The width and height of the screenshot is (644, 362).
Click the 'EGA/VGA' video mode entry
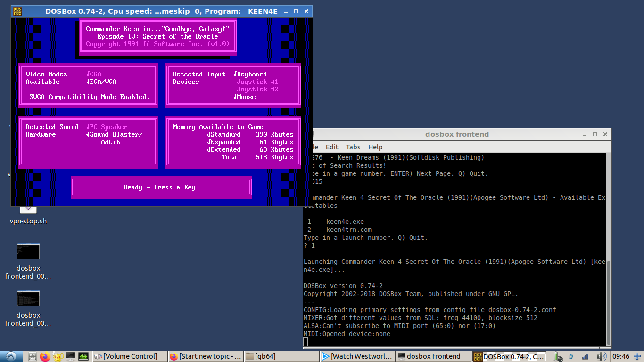coord(101,82)
